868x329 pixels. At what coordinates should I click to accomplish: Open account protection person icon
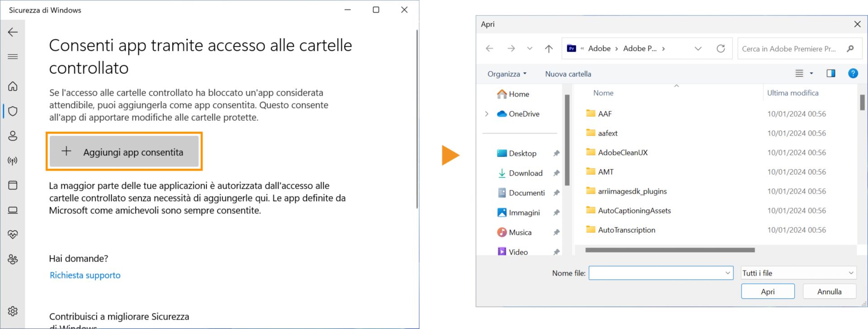click(13, 136)
